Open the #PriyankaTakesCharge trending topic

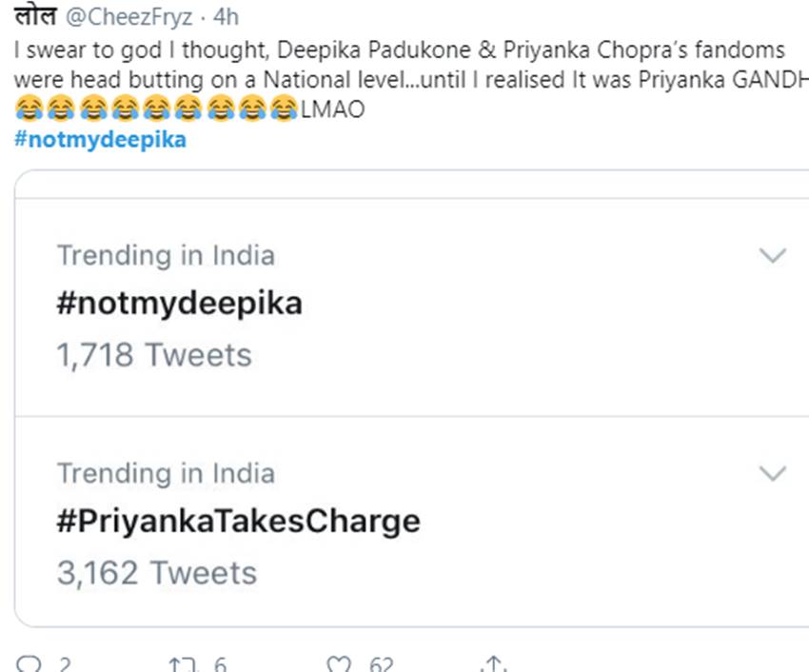(x=238, y=522)
